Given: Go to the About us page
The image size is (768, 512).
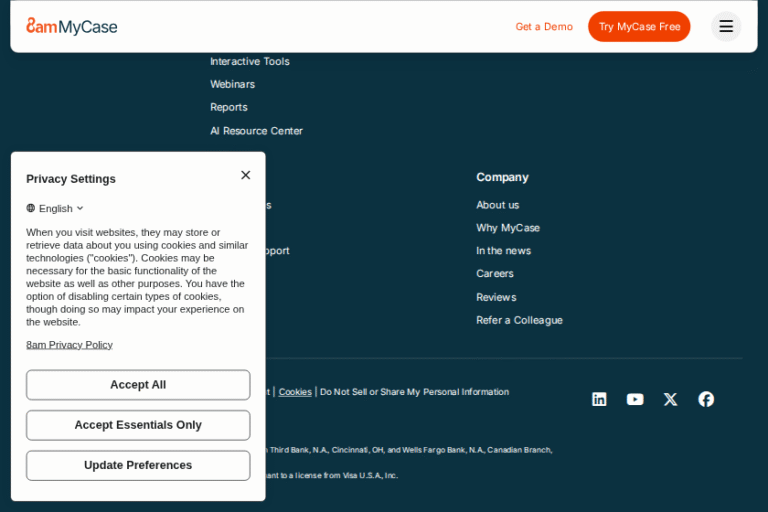Looking at the screenshot, I should click(x=497, y=205).
